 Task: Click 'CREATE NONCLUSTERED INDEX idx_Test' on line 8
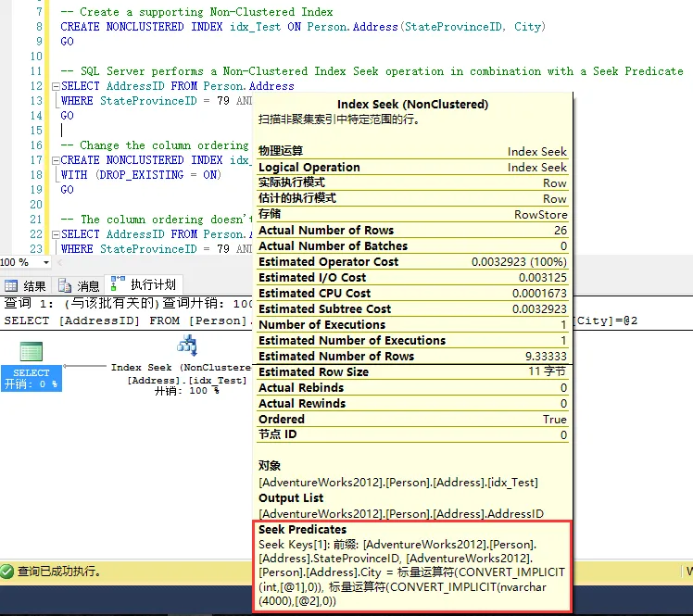170,27
